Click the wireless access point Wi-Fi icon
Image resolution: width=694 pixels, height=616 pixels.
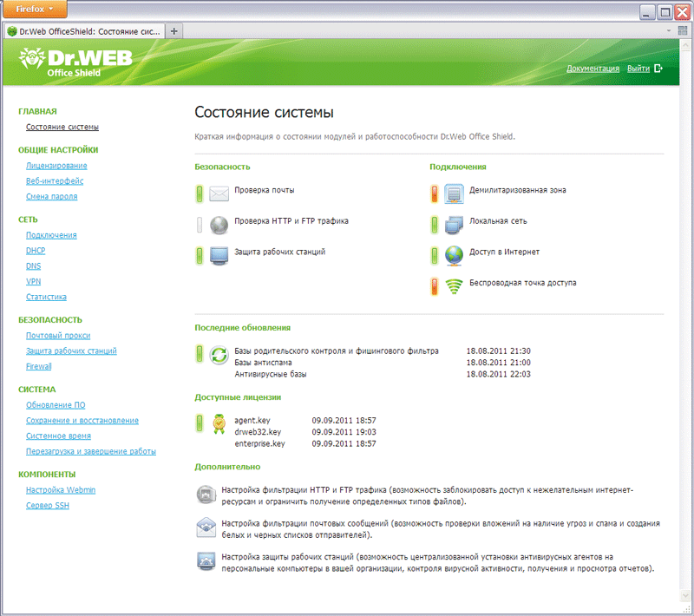pyautogui.click(x=454, y=287)
